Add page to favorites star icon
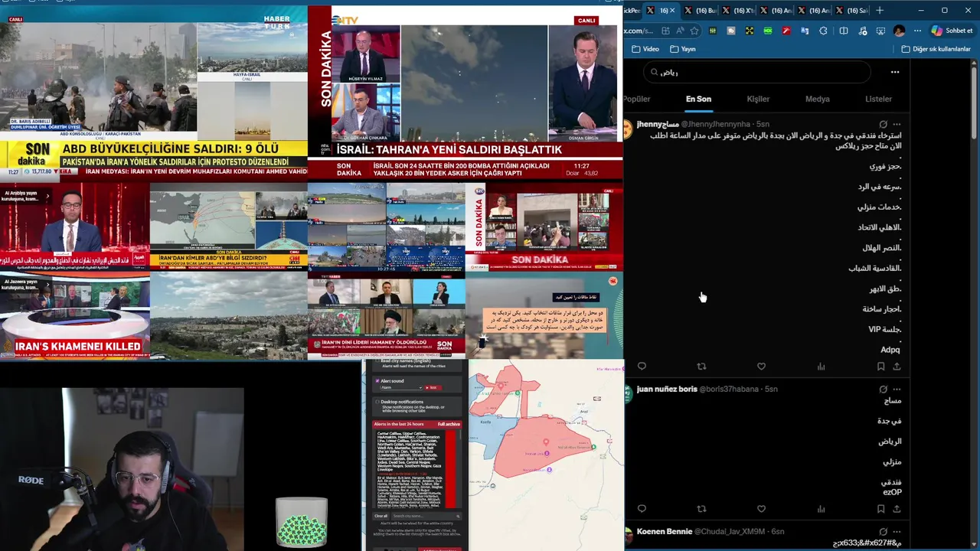 pyautogui.click(x=694, y=31)
